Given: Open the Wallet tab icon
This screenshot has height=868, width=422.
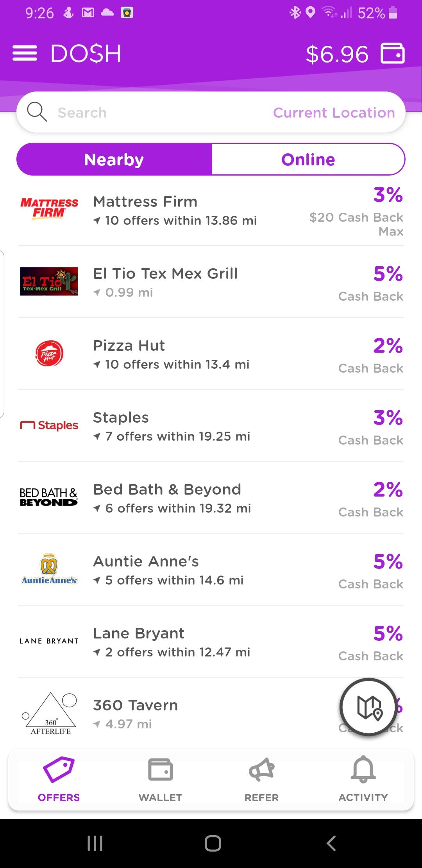Looking at the screenshot, I should (160, 770).
